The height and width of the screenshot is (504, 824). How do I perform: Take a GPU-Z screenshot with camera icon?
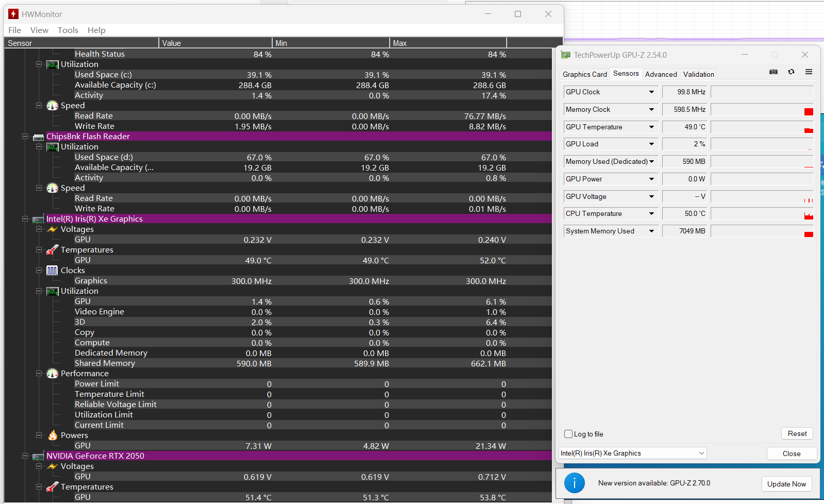point(773,72)
